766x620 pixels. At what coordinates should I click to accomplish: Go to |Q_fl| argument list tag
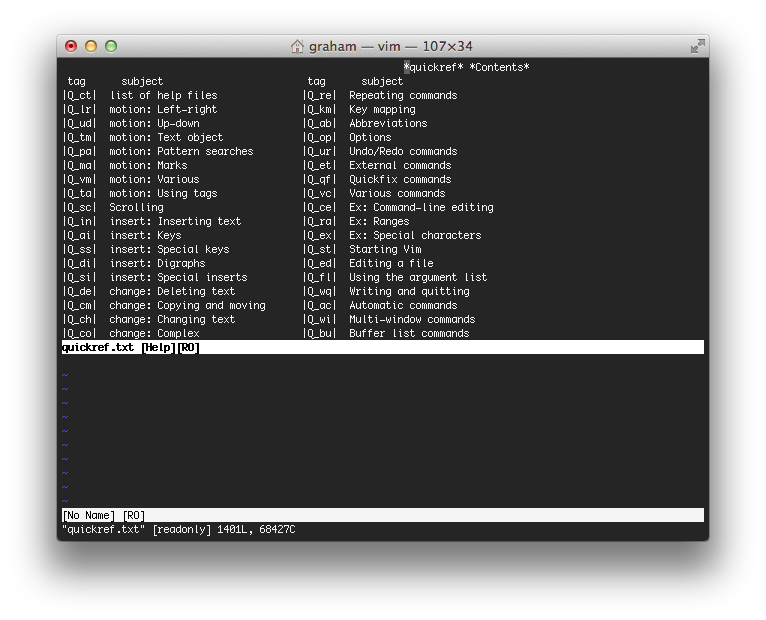click(319, 278)
